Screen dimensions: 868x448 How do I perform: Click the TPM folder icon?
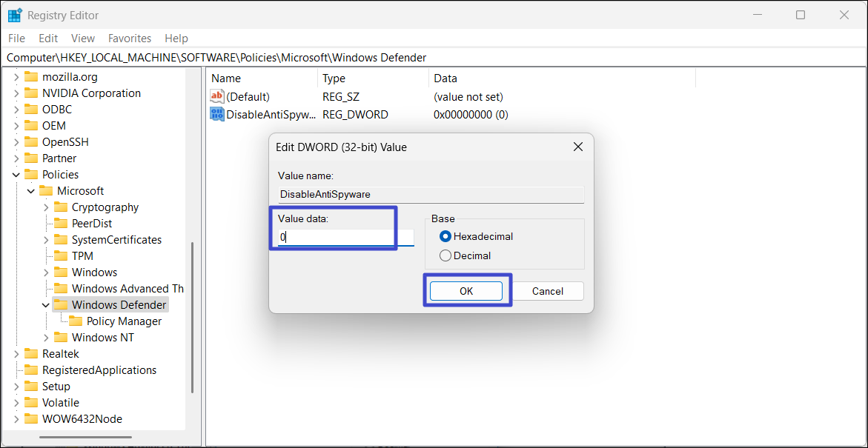pos(61,256)
